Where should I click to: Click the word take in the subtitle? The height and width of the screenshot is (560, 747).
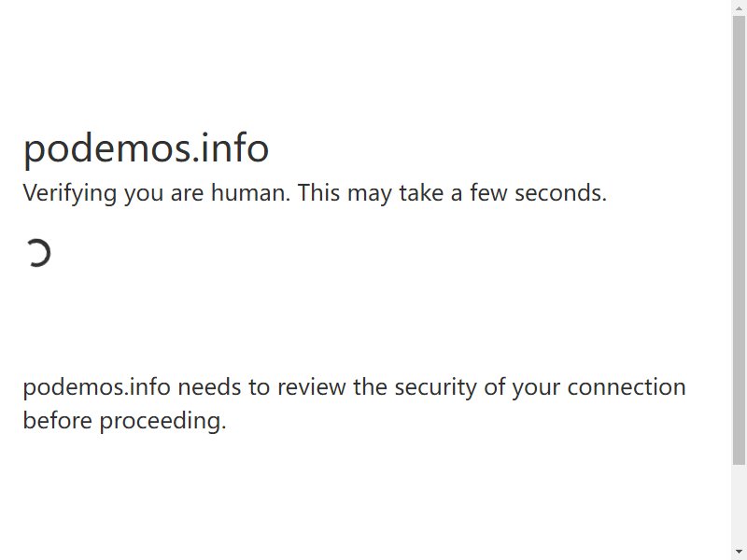tap(421, 193)
